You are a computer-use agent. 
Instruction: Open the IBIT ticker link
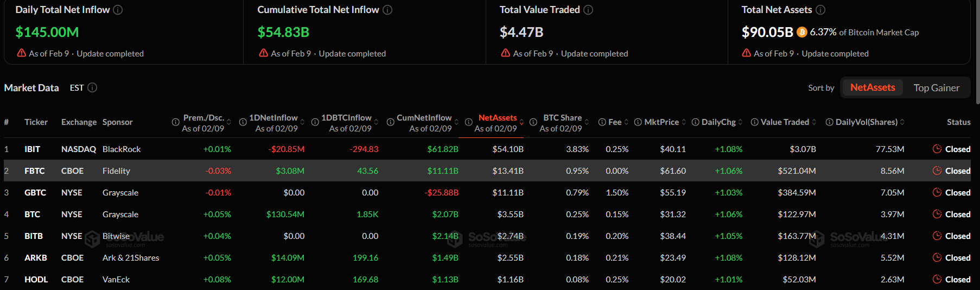pyautogui.click(x=33, y=149)
